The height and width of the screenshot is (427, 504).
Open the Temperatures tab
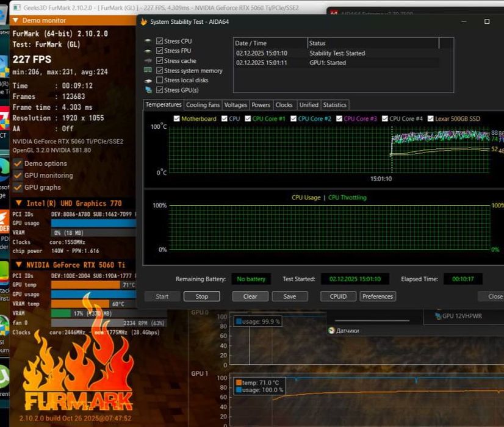click(164, 105)
